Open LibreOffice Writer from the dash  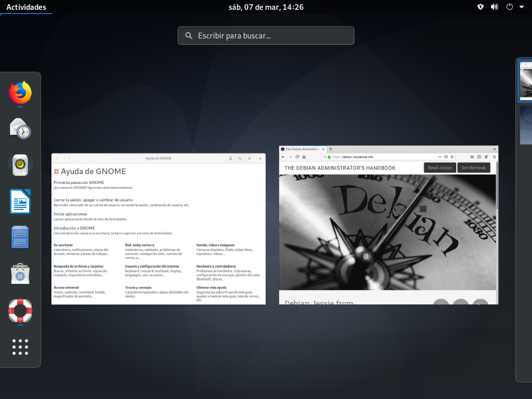tap(20, 202)
